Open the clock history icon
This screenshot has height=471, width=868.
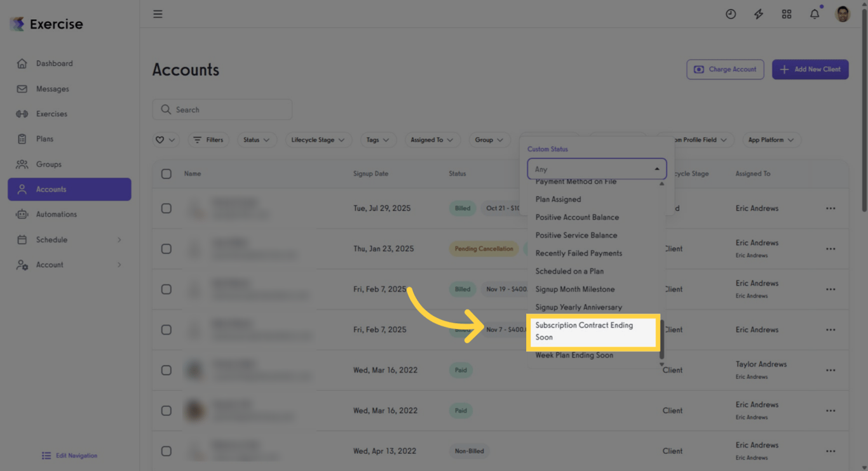click(x=731, y=14)
